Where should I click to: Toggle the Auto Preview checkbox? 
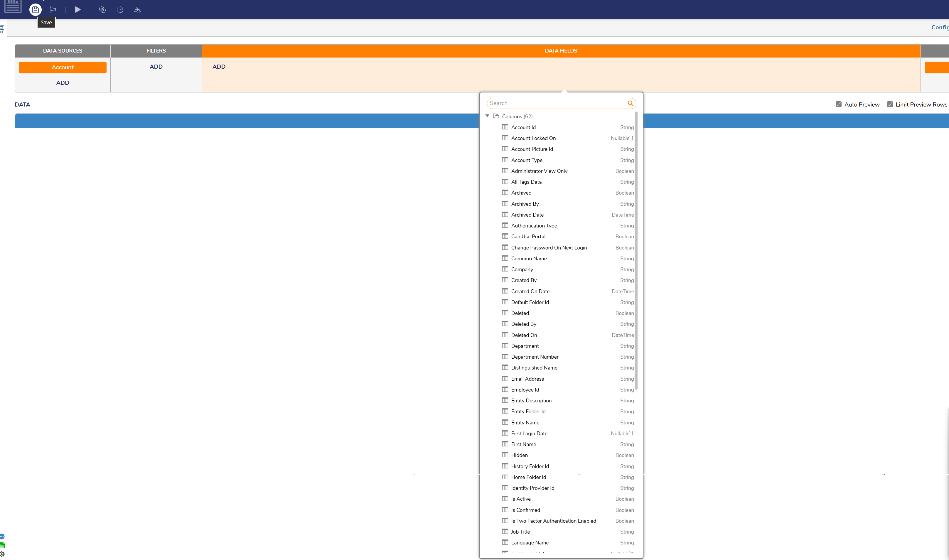point(838,104)
